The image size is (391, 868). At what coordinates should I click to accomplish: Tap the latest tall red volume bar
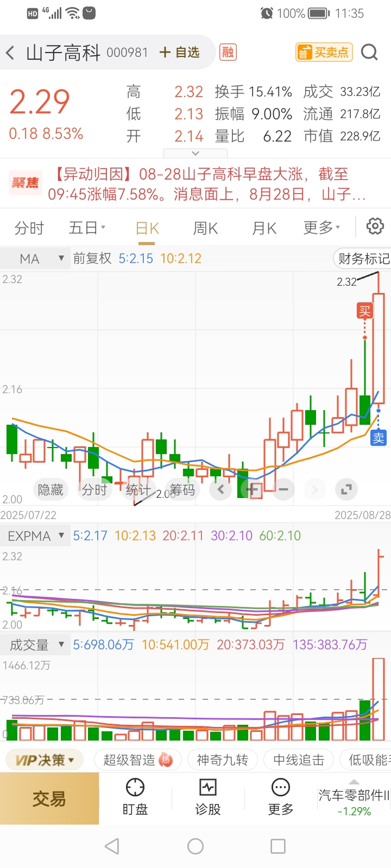[379, 699]
